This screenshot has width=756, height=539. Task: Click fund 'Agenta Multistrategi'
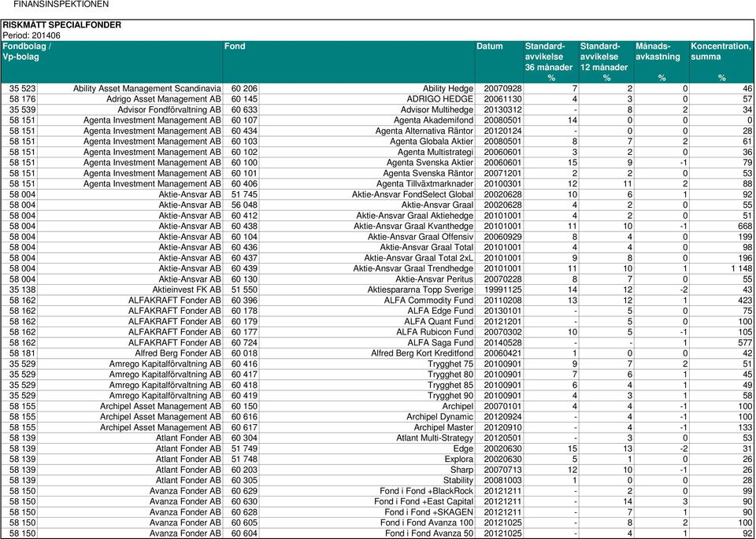pyautogui.click(x=435, y=152)
